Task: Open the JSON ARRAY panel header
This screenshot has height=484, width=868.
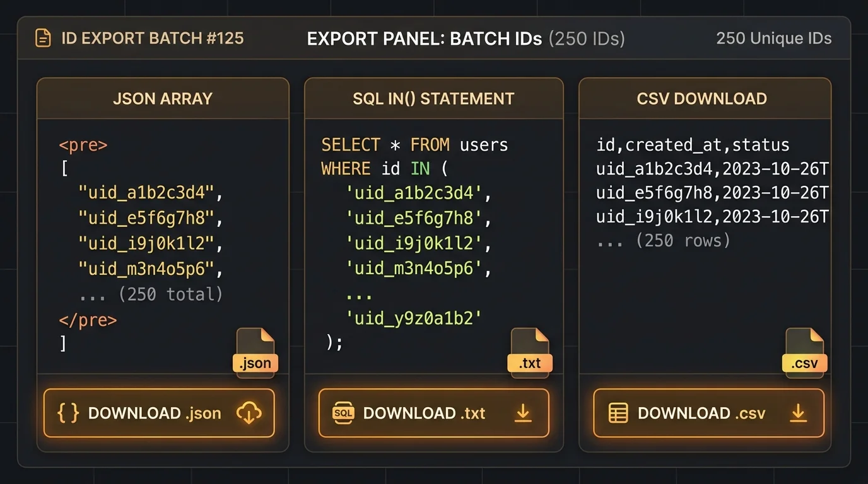Action: [x=163, y=98]
